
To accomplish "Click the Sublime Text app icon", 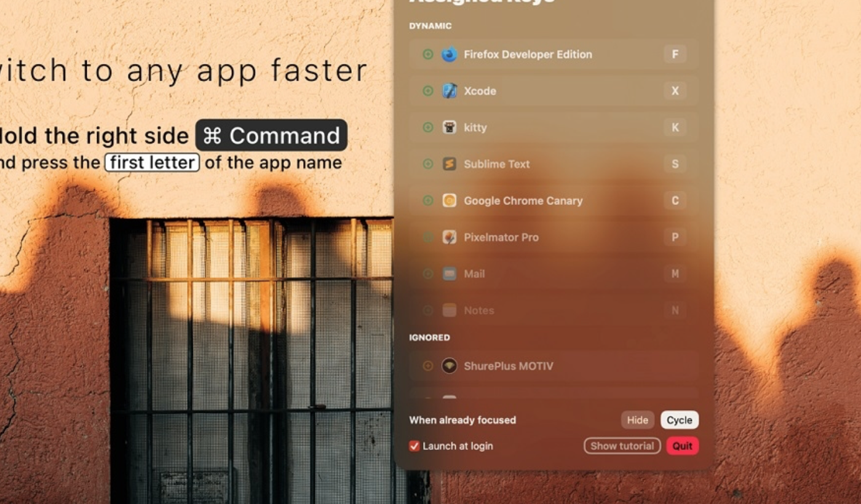I will (450, 164).
